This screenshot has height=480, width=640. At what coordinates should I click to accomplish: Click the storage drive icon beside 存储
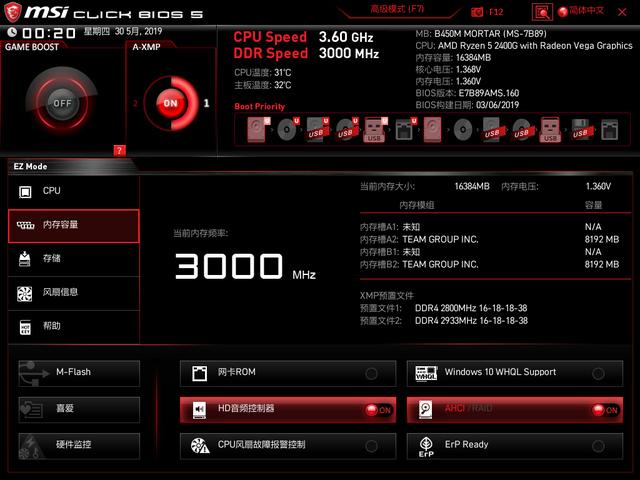(x=24, y=259)
